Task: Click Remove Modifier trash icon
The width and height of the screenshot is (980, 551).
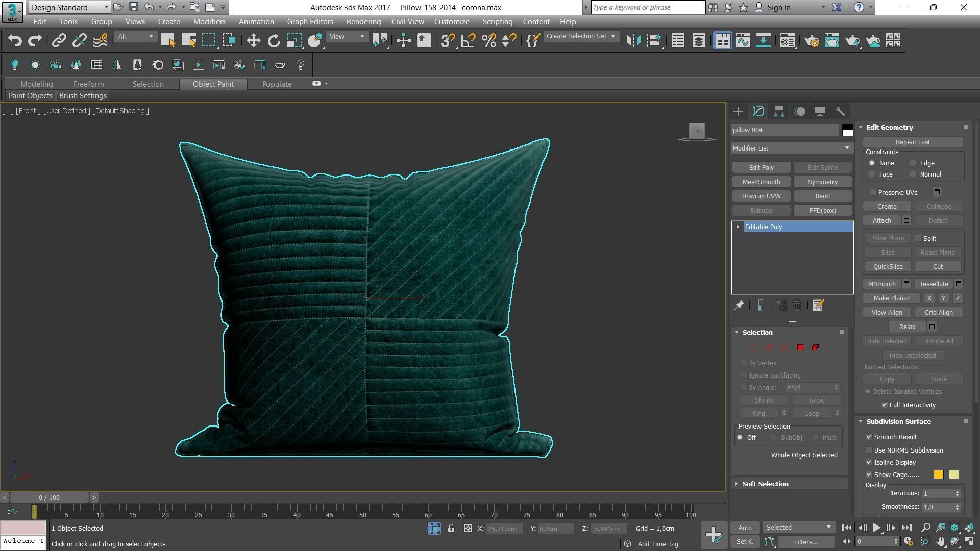Action: pyautogui.click(x=797, y=306)
